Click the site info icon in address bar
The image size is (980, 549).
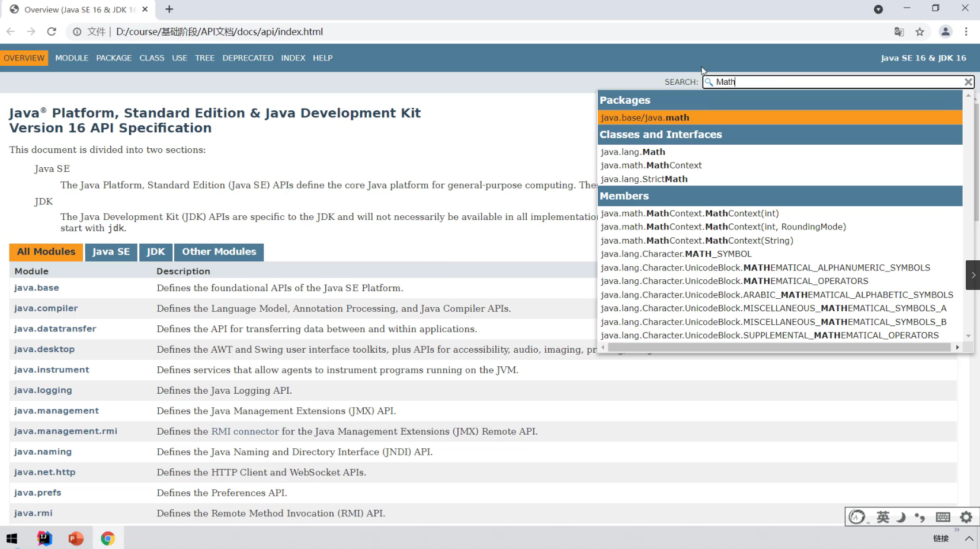click(77, 32)
